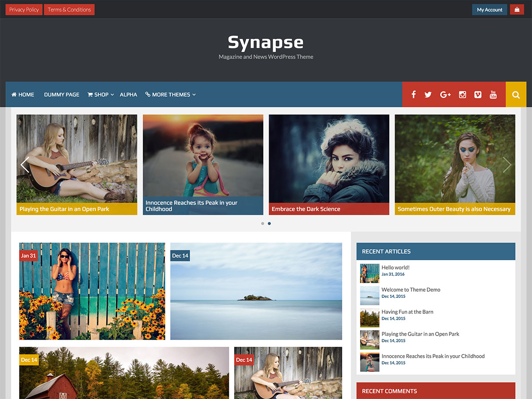The width and height of the screenshot is (532, 399).
Task: Open the shopping bag icon at top right
Action: click(517, 9)
